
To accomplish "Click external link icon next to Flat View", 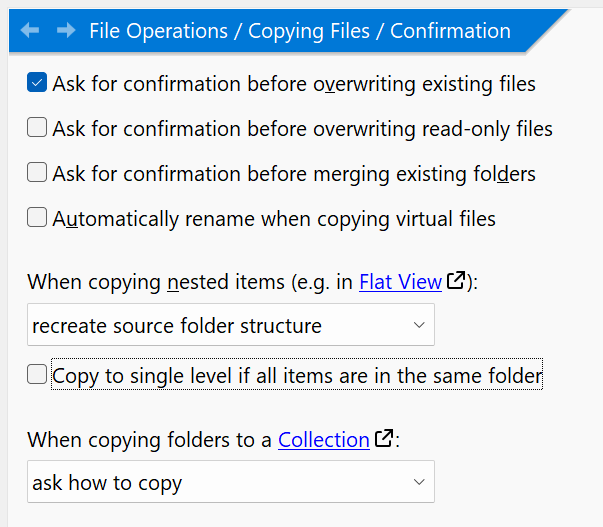I will click(x=456, y=280).
